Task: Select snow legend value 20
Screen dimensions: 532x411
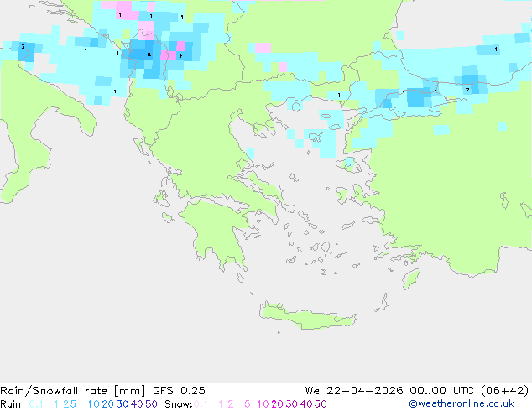Action: 277,404
